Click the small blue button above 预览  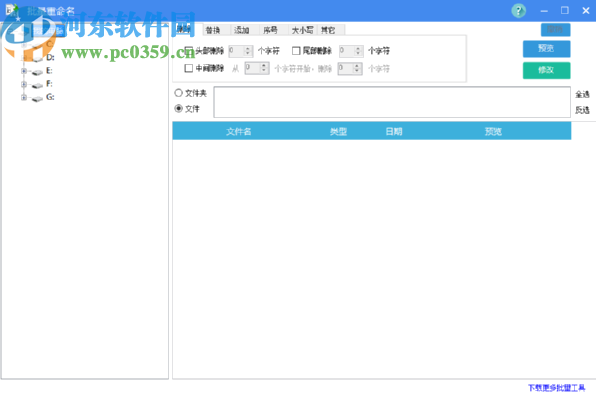click(555, 29)
